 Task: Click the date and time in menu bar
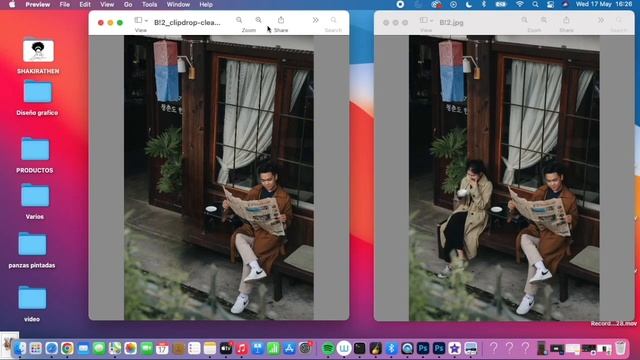pyautogui.click(x=604, y=4)
